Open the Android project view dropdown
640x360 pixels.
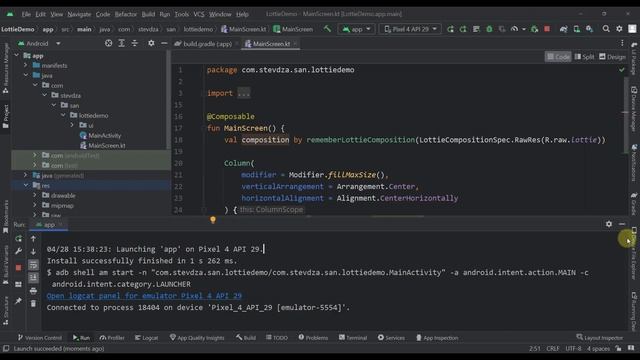[x=39, y=43]
